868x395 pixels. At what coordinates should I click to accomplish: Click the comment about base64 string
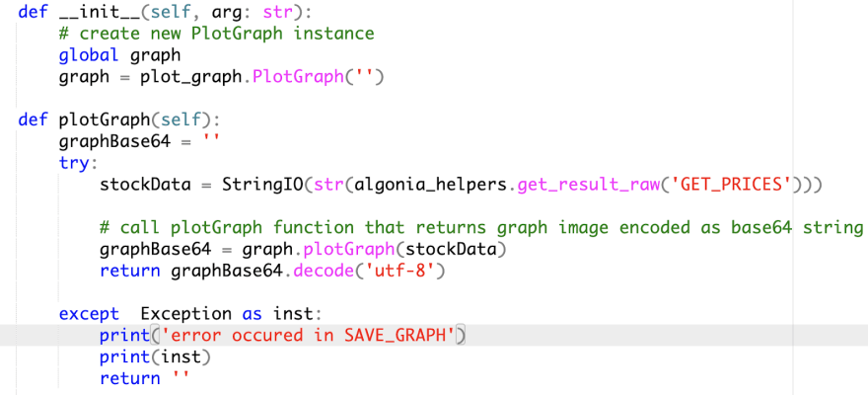(481, 227)
